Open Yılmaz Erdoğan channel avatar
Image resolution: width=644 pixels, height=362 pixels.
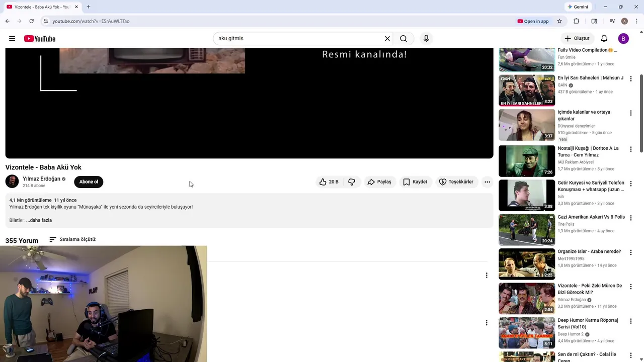pyautogui.click(x=12, y=182)
